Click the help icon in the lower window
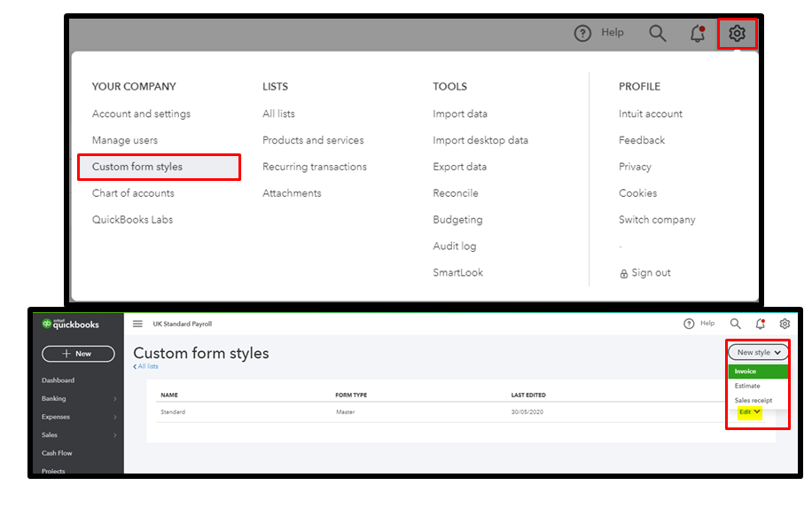This screenshot has width=812, height=509. click(689, 324)
